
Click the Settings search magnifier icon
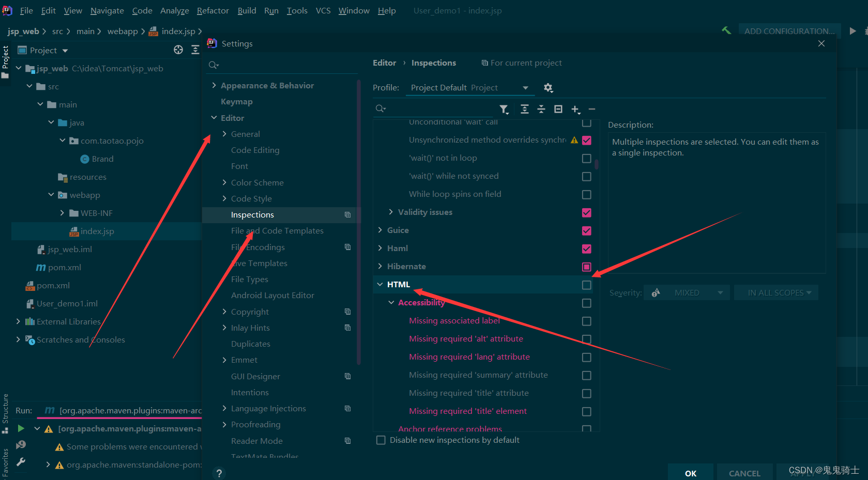pos(213,65)
